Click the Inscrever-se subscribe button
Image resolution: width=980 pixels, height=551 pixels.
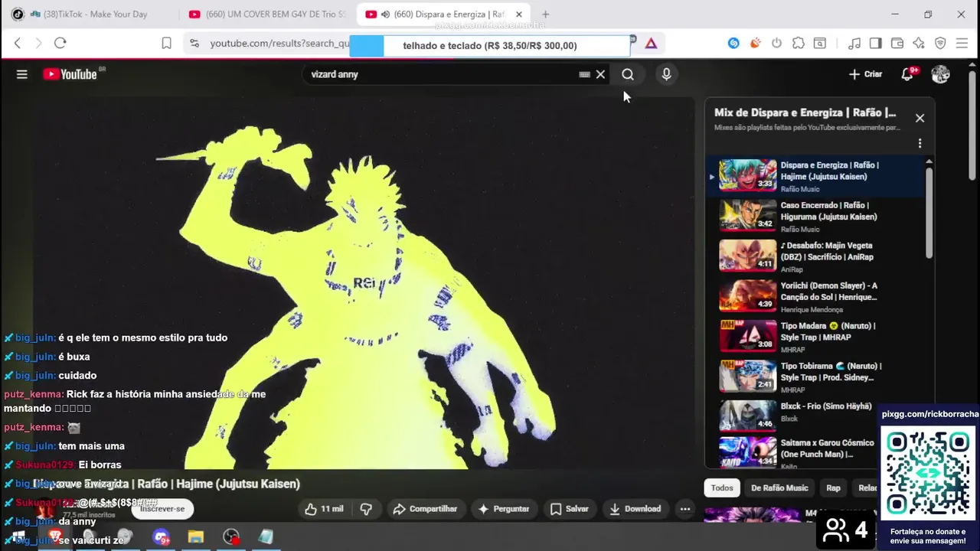pos(162,509)
